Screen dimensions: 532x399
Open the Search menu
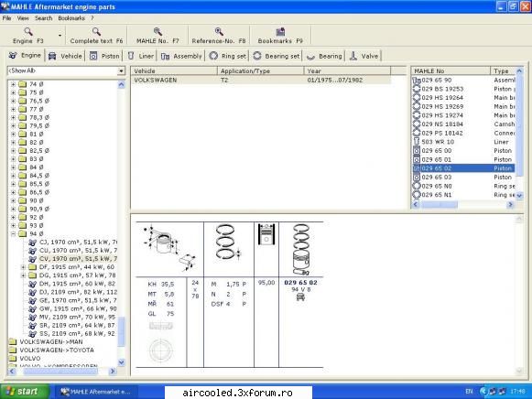pyautogui.click(x=43, y=18)
